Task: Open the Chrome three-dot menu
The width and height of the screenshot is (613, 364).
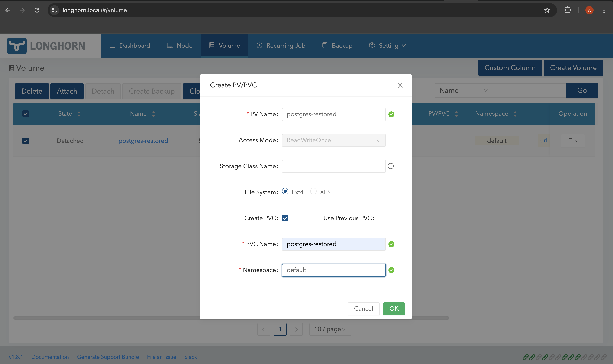Action: click(604, 10)
